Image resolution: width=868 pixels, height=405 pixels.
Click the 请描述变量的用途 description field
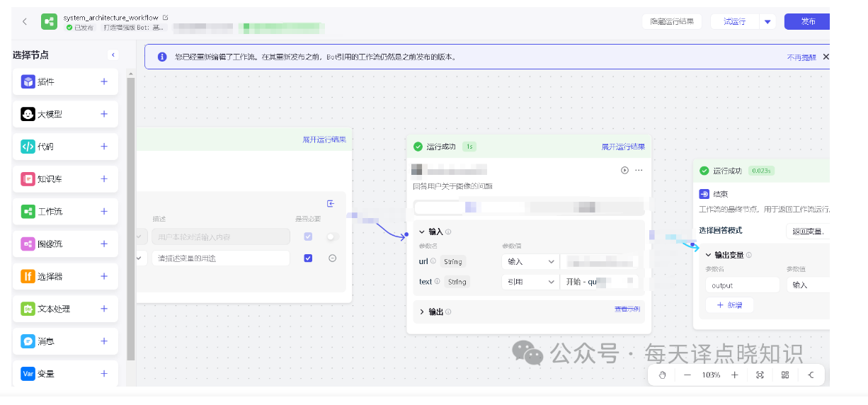coord(221,258)
